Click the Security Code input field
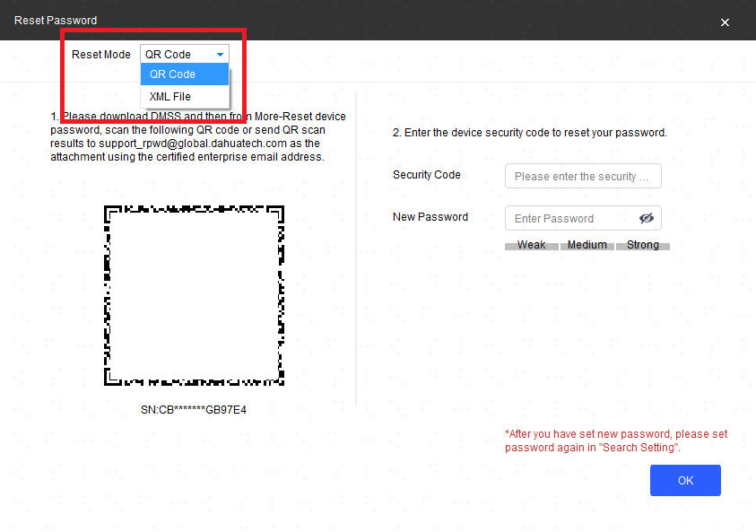This screenshot has width=756, height=532. pyautogui.click(x=583, y=176)
